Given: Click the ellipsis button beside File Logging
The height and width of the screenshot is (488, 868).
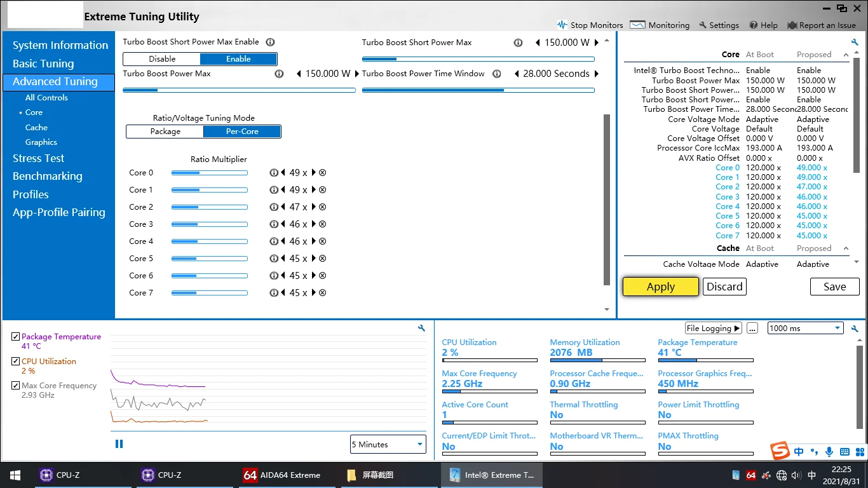Looking at the screenshot, I should 752,328.
